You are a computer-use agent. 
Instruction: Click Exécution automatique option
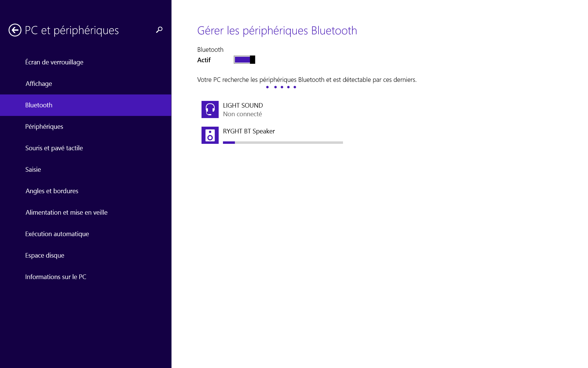coord(57,234)
